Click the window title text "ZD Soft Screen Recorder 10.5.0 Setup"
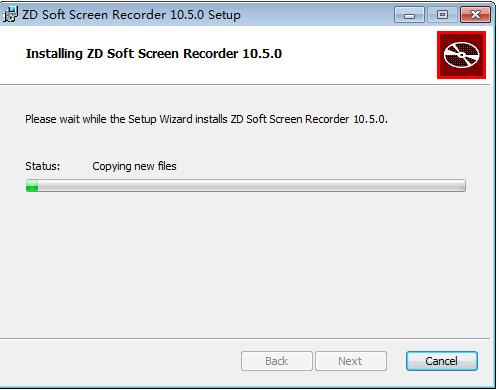 click(131, 15)
